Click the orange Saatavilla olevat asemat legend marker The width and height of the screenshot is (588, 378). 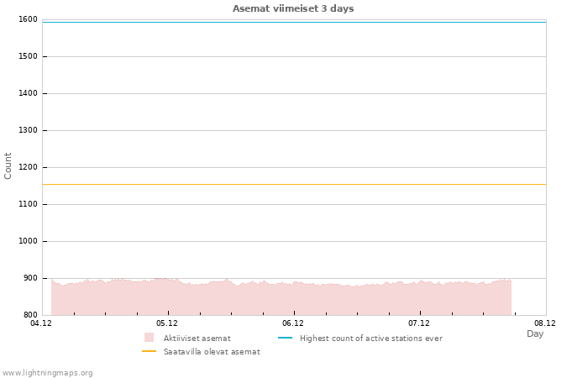(x=149, y=351)
